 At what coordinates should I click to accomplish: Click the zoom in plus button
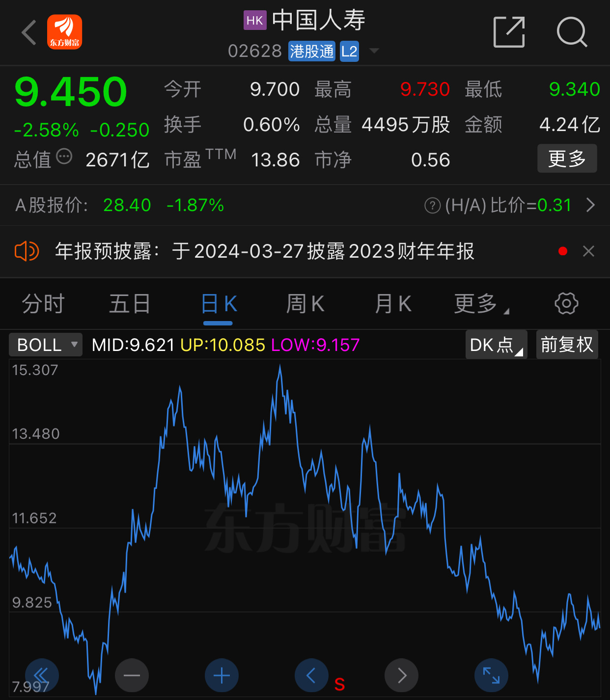[x=222, y=675]
